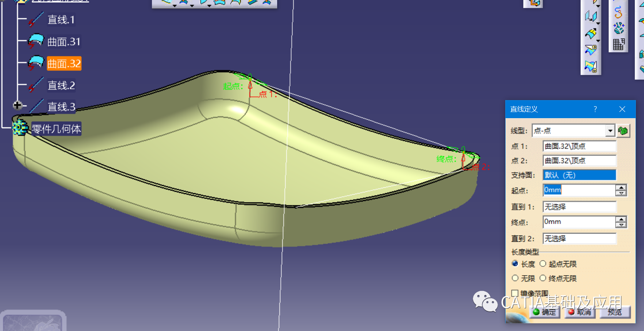Viewport: 644px width, 331px height.
Task: Open the translate tool flyout arrow
Action: click(x=598, y=23)
